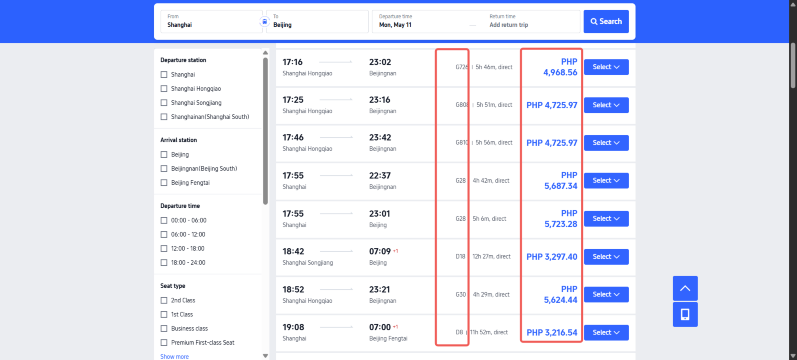The height and width of the screenshot is (360, 797).
Task: Check the 2nd Class seat type
Action: tap(164, 301)
